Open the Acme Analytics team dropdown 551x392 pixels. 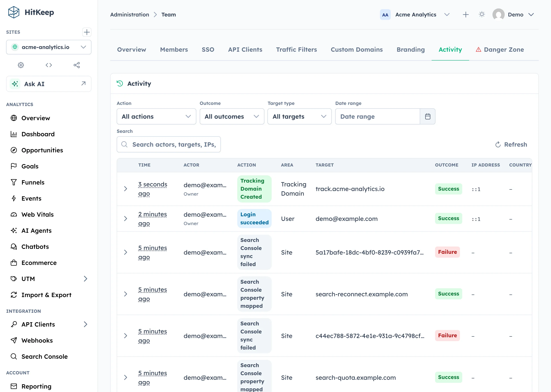(x=415, y=15)
